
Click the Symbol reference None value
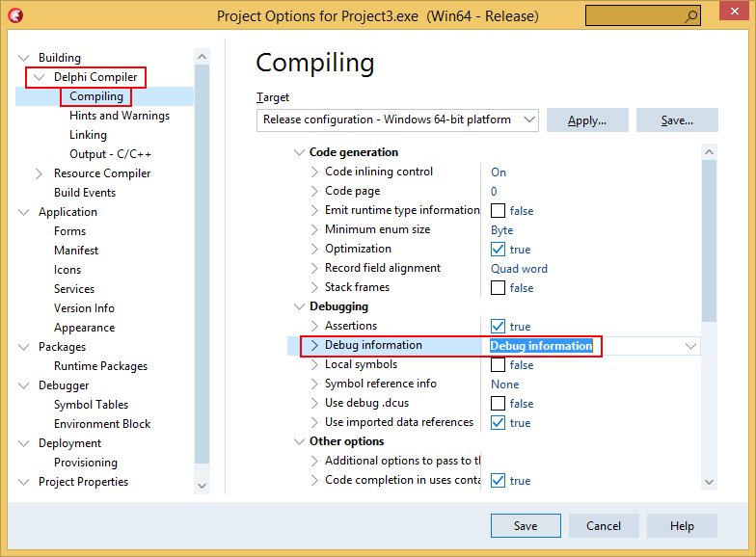point(505,384)
